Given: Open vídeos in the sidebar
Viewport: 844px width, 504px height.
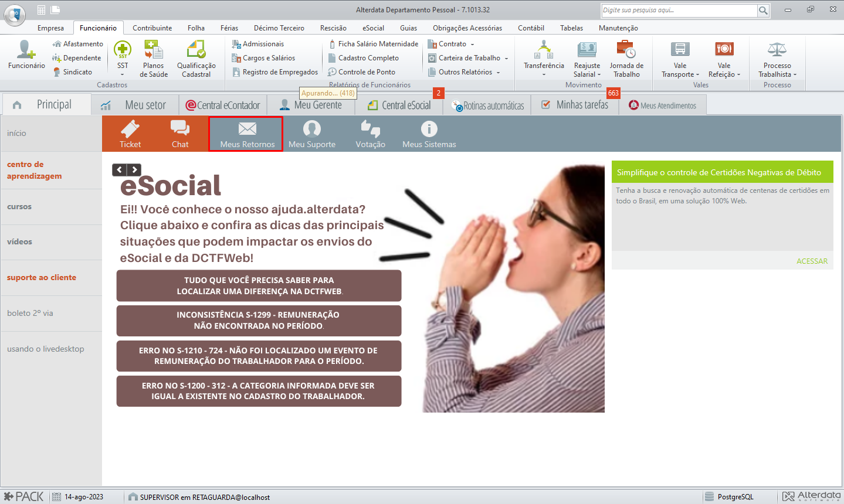Looking at the screenshot, I should click(19, 241).
